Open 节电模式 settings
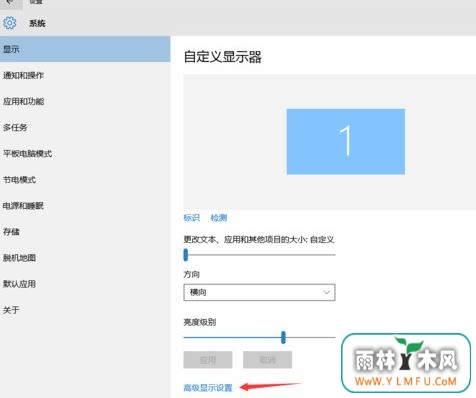476x398 pixels. pos(85,180)
